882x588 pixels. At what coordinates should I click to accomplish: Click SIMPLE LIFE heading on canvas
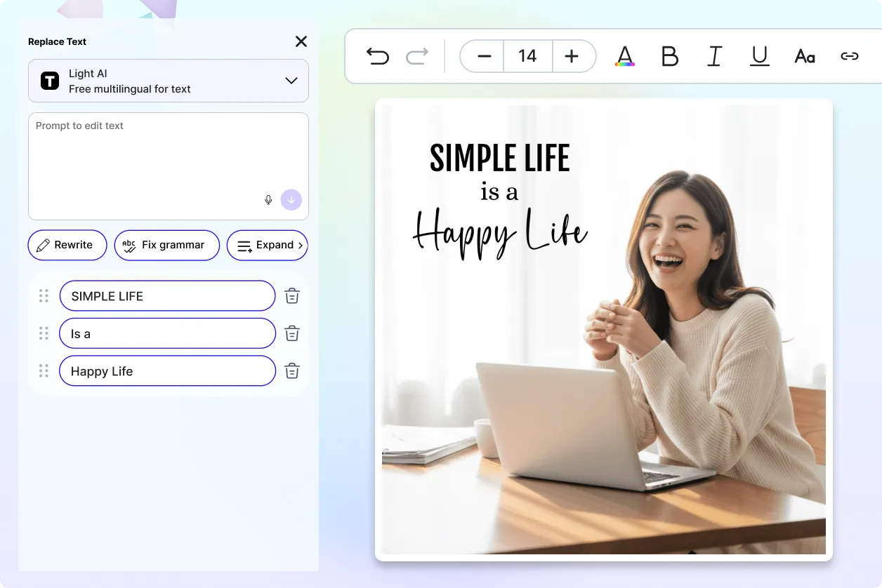click(x=499, y=159)
